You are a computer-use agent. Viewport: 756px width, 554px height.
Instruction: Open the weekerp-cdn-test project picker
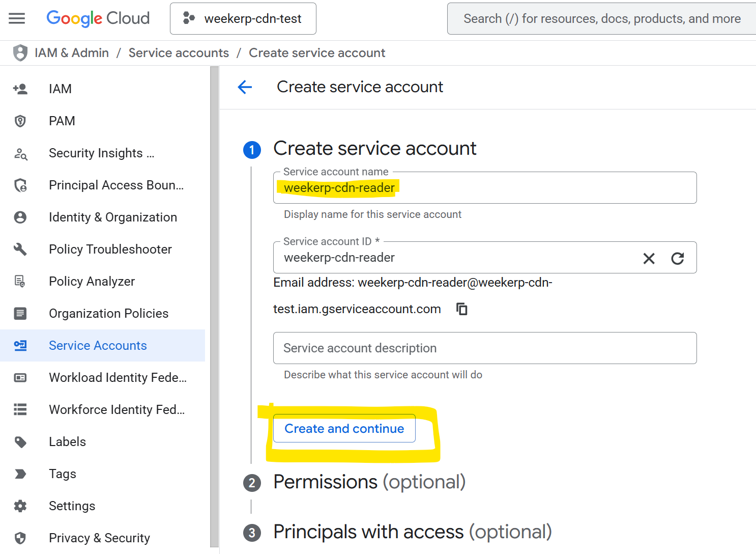pyautogui.click(x=243, y=19)
